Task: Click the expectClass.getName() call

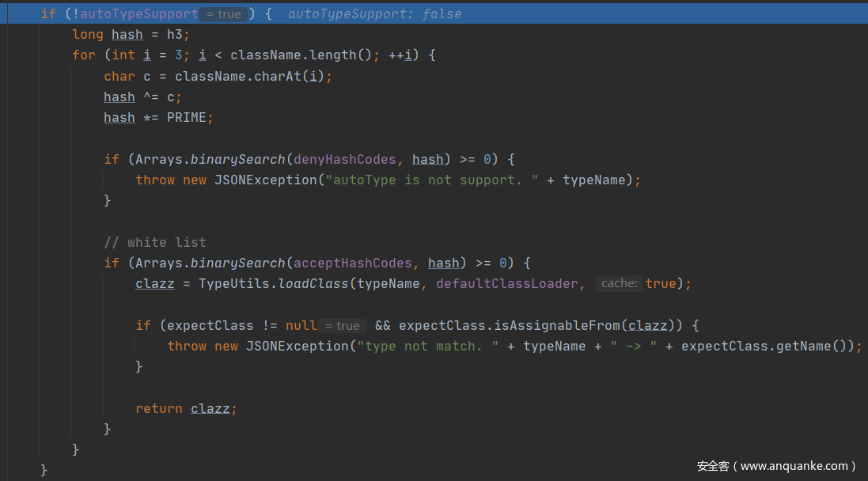Action: (768, 347)
